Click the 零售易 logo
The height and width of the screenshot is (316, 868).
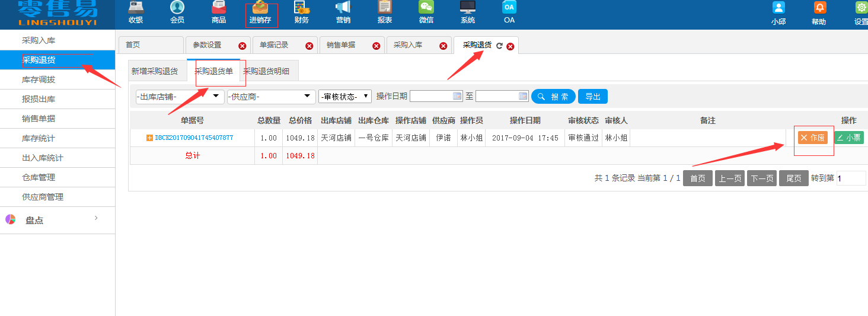pos(58,14)
